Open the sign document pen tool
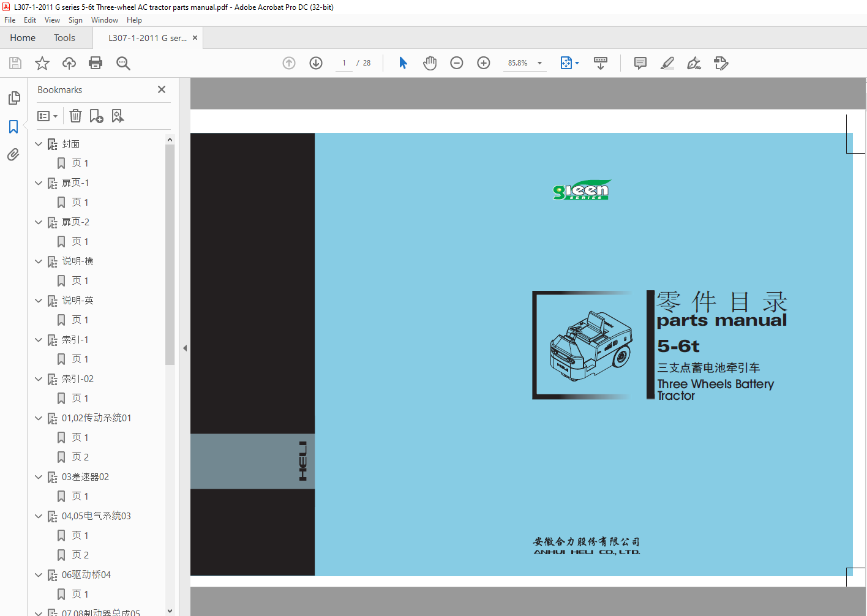Viewport: 867px width, 616px height. click(x=694, y=63)
